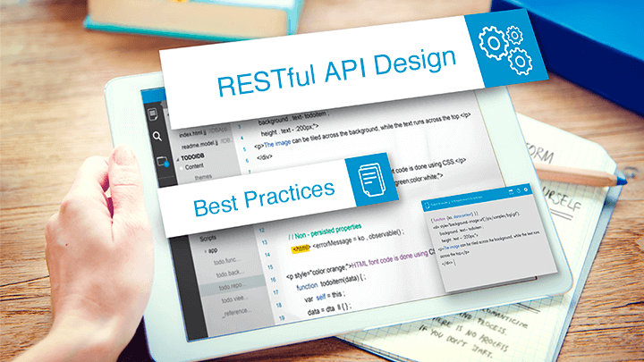Click line number 19 in the gutter
This screenshot has width=644, height=362.
pos(282,318)
